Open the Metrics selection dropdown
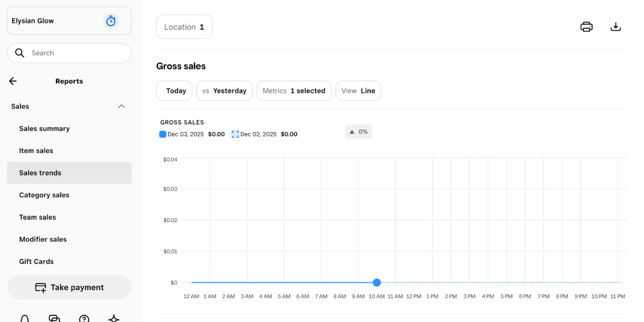Image resolution: width=644 pixels, height=322 pixels. [294, 90]
